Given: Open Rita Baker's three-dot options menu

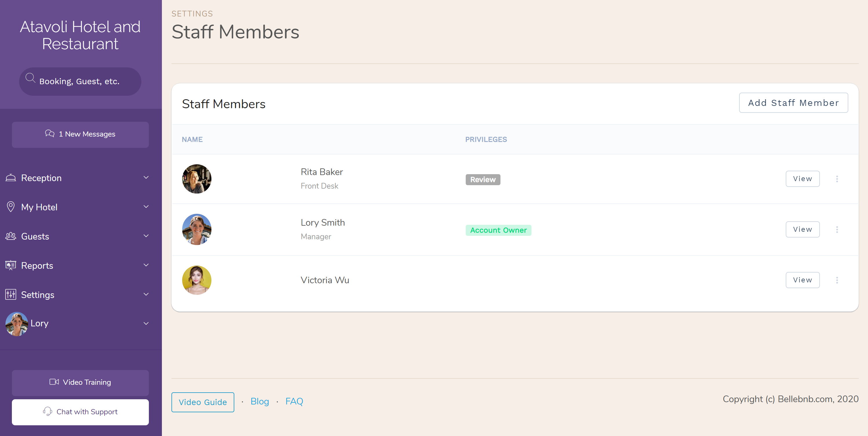Looking at the screenshot, I should 837,179.
